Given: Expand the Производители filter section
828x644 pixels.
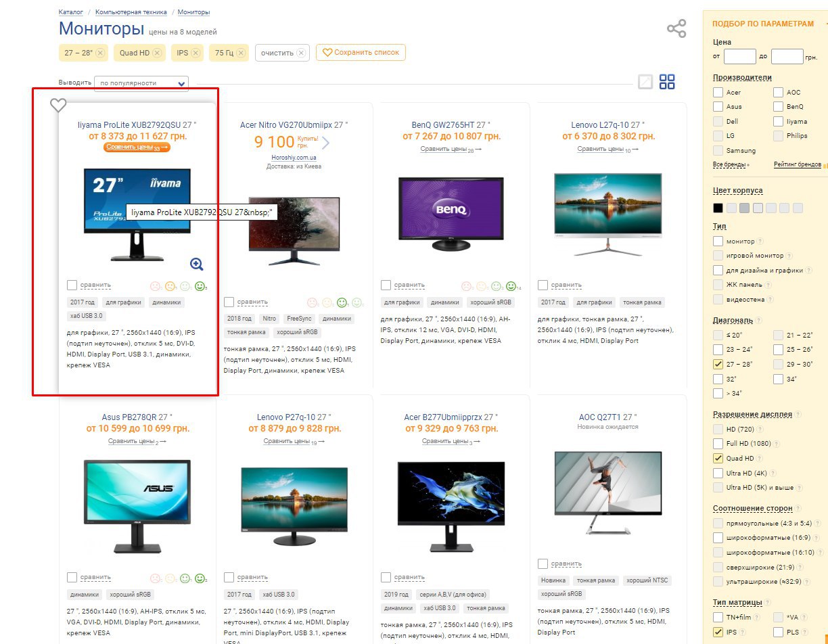Looking at the screenshot, I should click(x=742, y=77).
